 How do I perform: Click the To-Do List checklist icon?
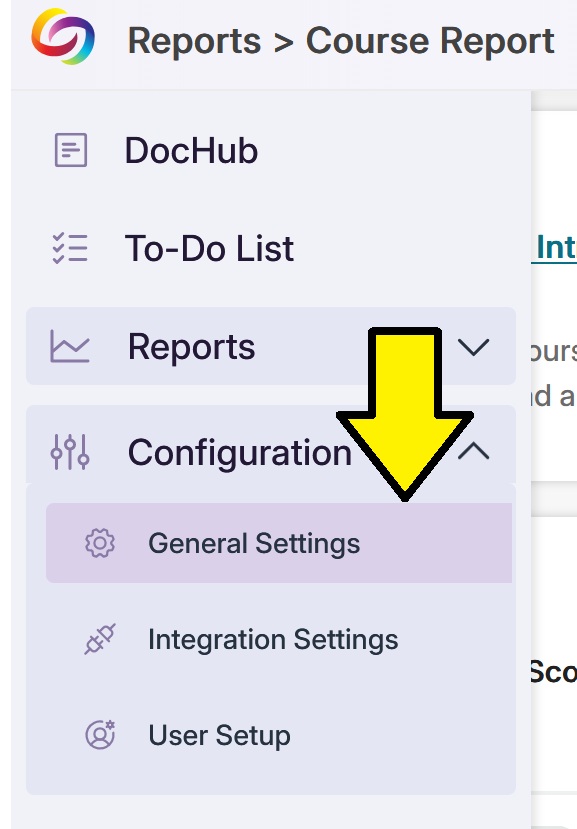pos(70,248)
